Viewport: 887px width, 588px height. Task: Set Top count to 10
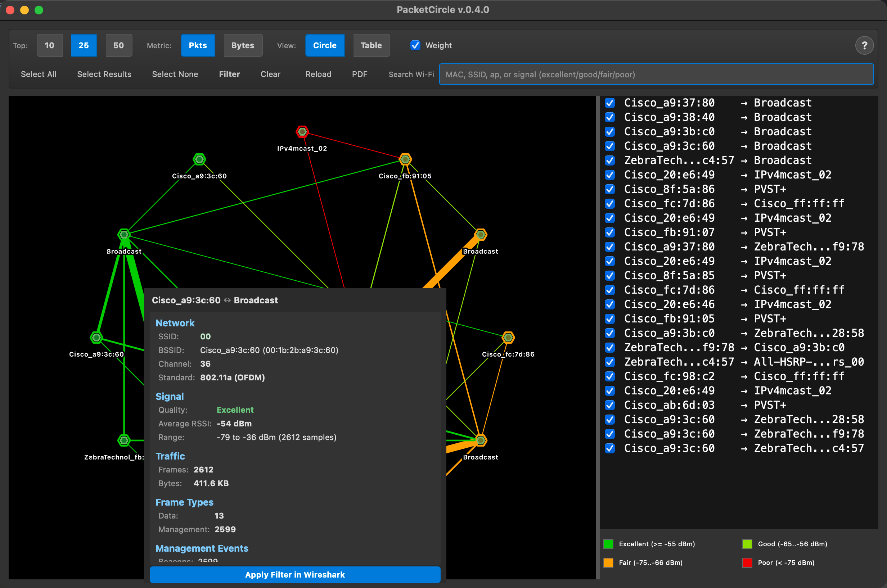point(50,45)
